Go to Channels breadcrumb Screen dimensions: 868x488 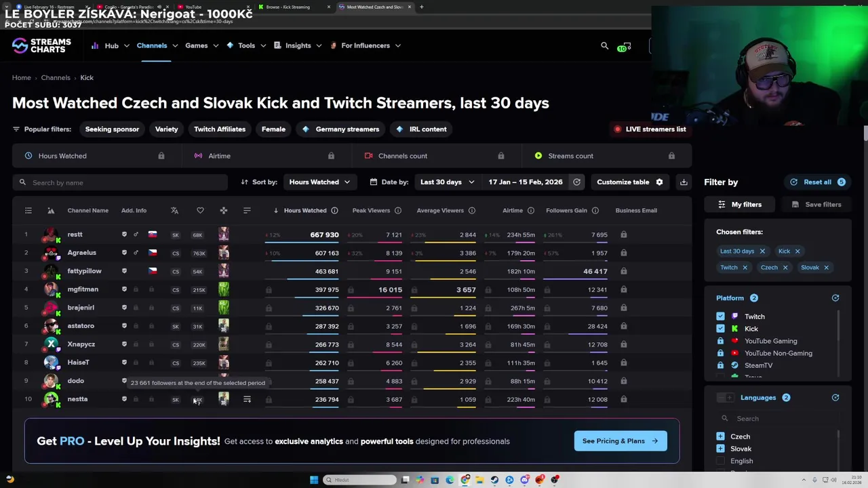pos(56,78)
